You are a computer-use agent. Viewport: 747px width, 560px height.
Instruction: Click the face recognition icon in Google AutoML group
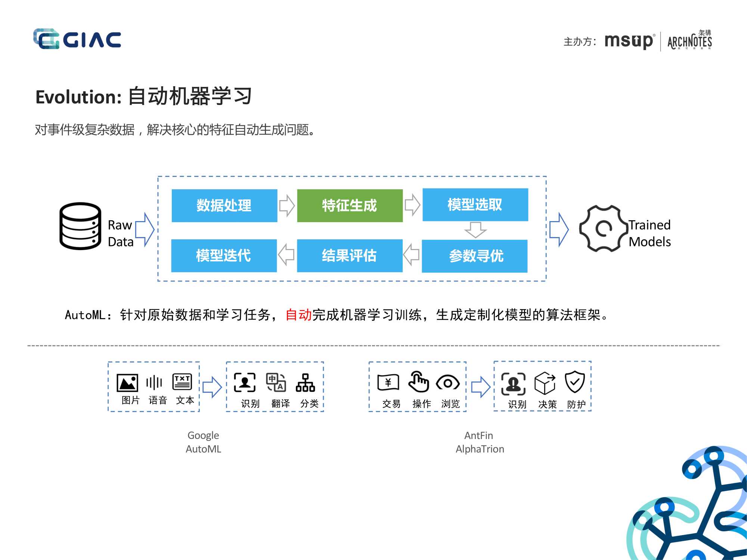click(x=245, y=382)
